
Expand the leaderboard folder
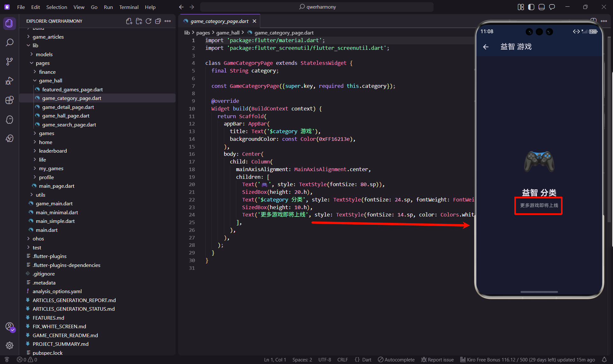click(x=53, y=151)
